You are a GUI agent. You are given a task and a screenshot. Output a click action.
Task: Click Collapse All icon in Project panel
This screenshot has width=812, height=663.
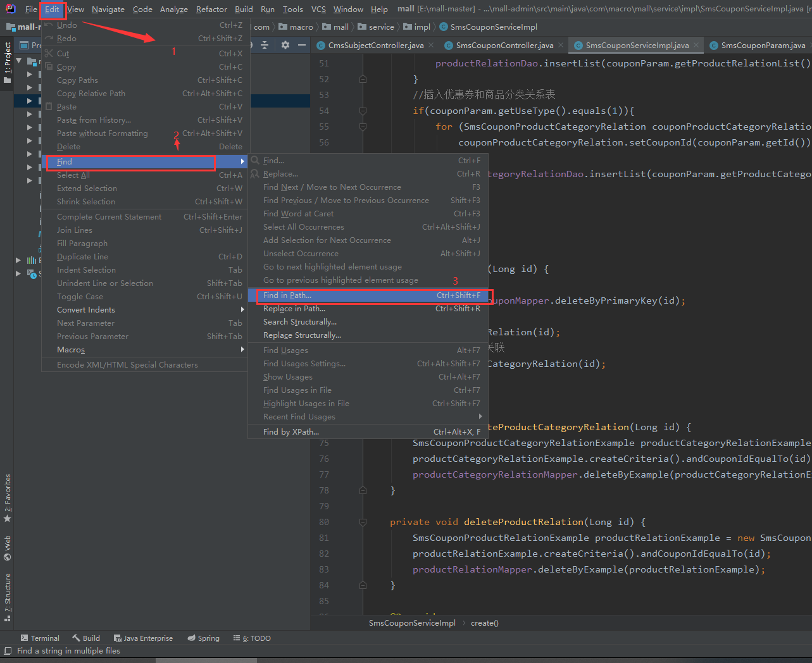(265, 45)
